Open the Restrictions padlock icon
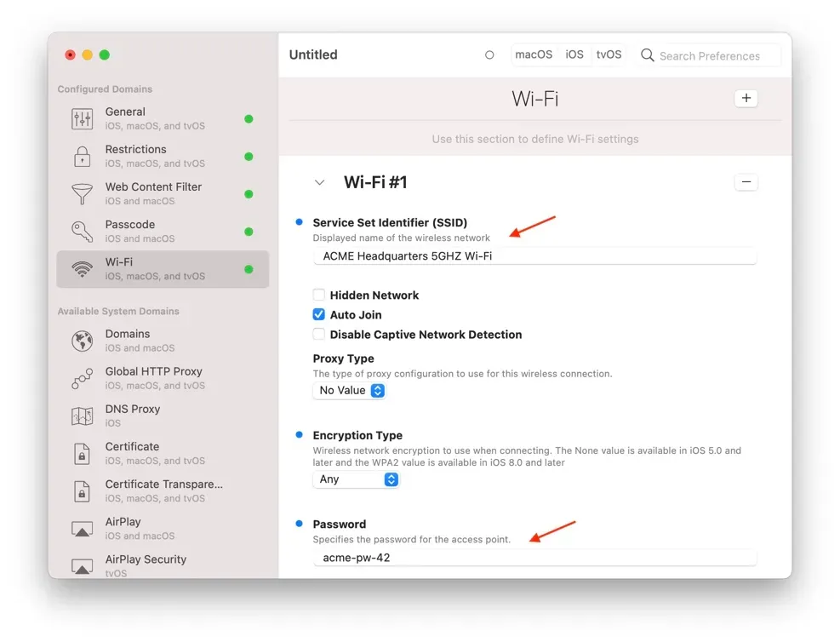Viewport: 840px width, 642px height. (81, 156)
